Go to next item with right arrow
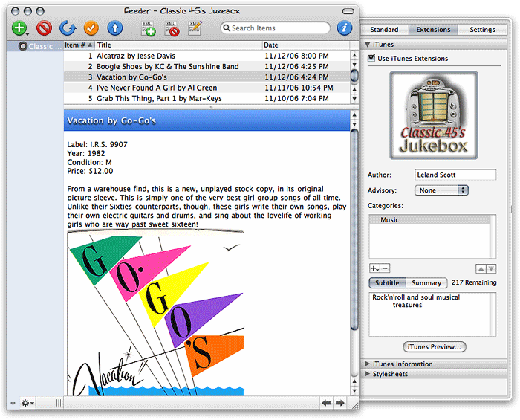This screenshot has width=520, height=420. coord(339,403)
